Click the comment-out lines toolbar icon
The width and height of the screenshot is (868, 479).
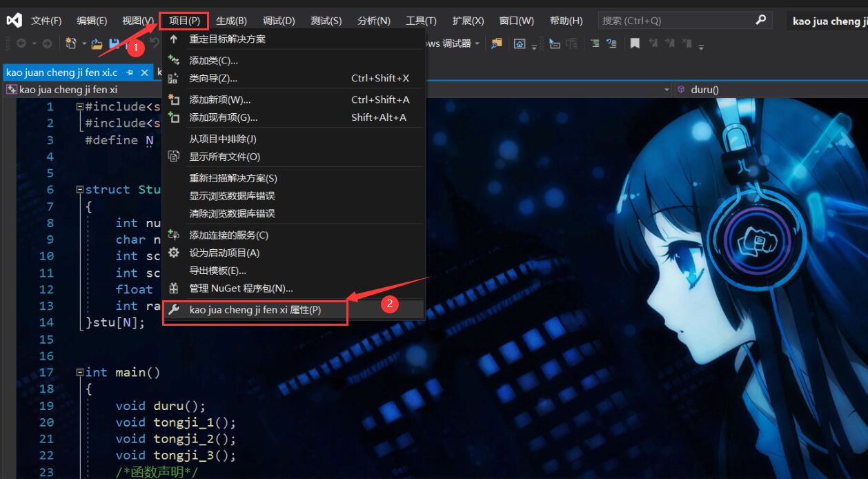tap(595, 43)
